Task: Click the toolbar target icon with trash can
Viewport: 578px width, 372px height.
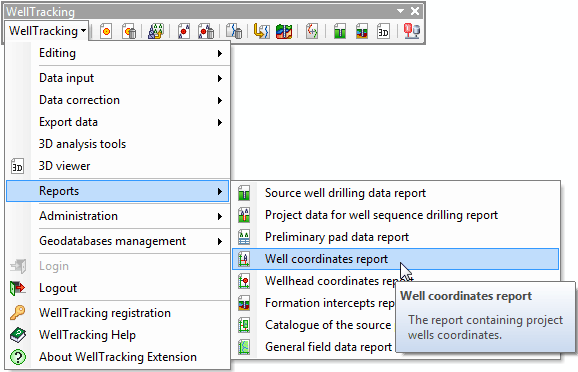Action: click(129, 31)
